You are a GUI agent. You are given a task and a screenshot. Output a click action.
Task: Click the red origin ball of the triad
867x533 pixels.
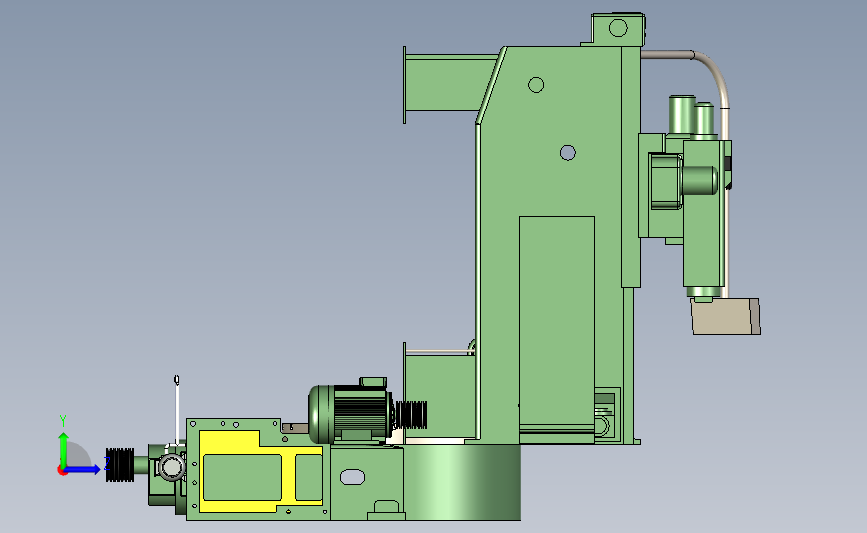pos(62,471)
